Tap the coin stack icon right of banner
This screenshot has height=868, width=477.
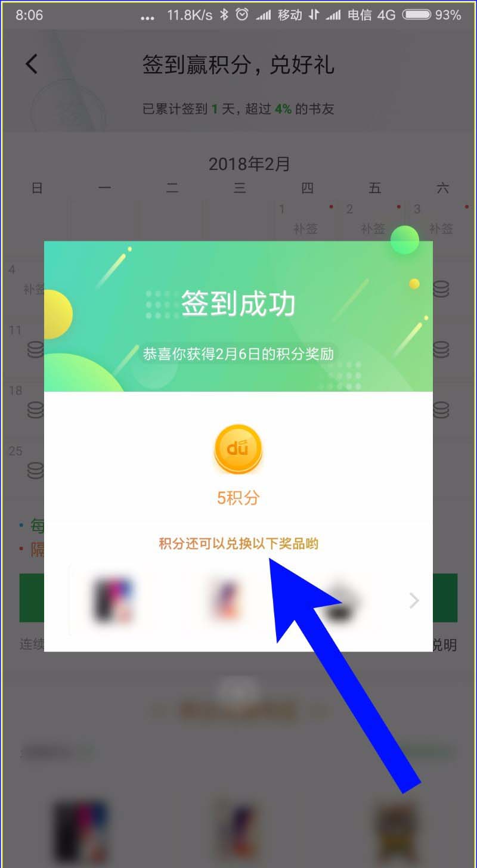point(441,289)
